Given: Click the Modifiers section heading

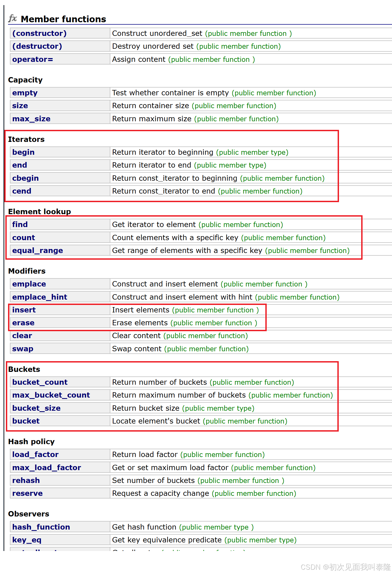Looking at the screenshot, I should 27,271.
